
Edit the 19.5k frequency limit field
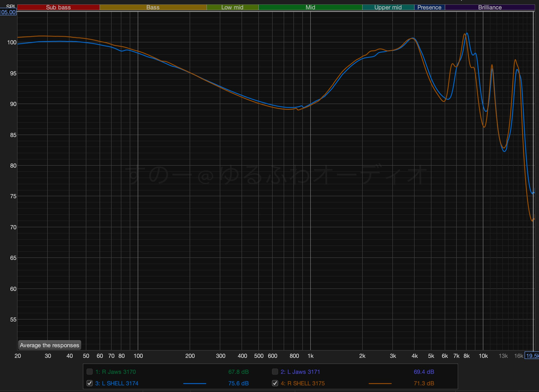click(532, 356)
